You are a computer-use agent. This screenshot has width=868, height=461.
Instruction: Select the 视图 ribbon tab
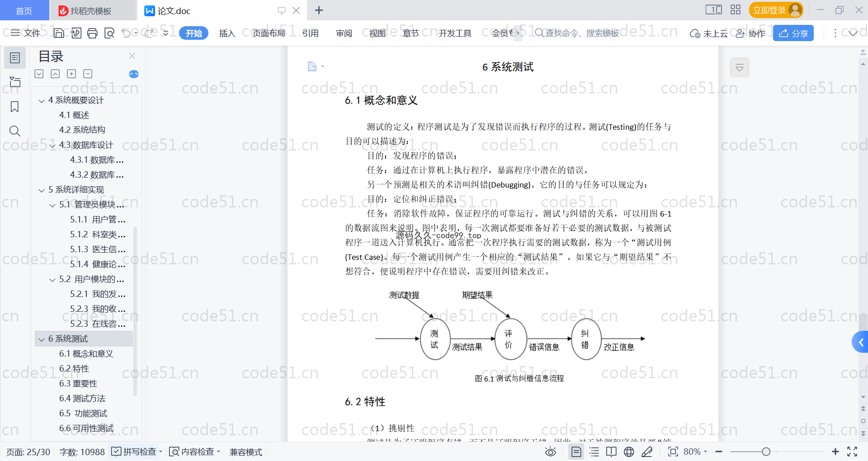coord(377,33)
